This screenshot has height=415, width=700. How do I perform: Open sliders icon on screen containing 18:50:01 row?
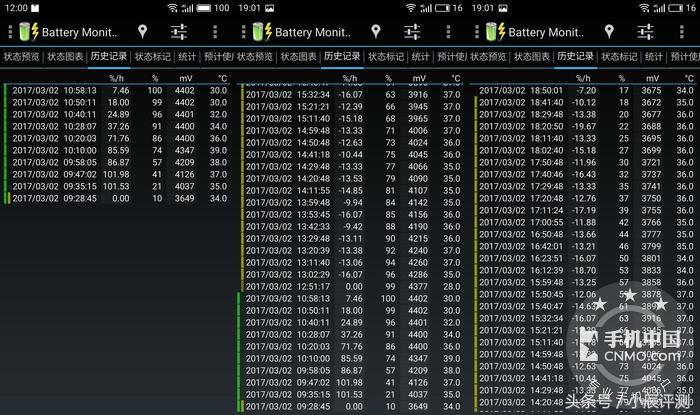pos(646,32)
